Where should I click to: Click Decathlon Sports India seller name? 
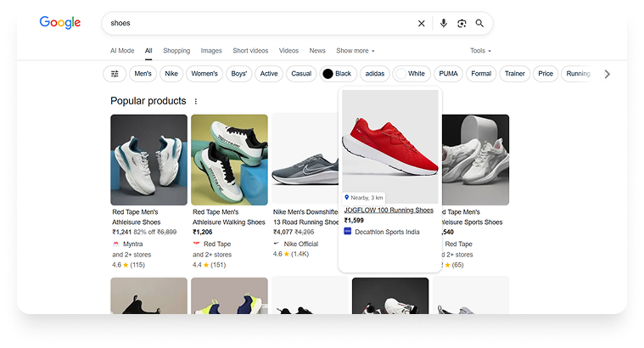[x=387, y=232]
